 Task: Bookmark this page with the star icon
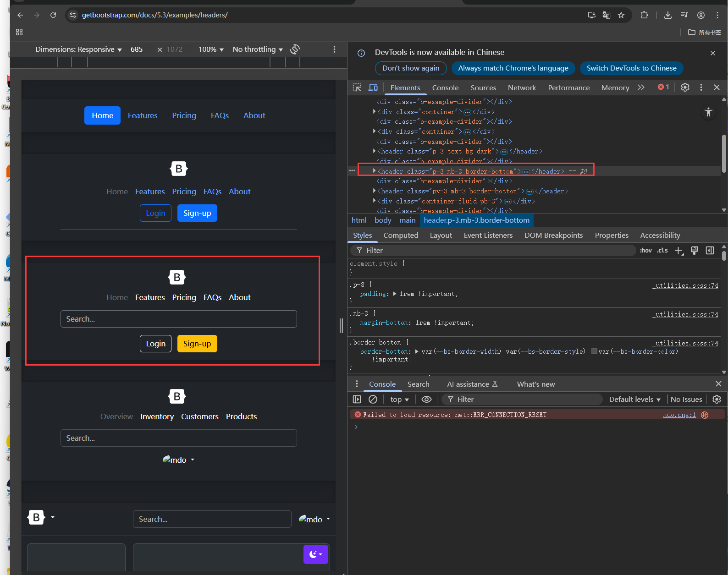click(x=621, y=15)
